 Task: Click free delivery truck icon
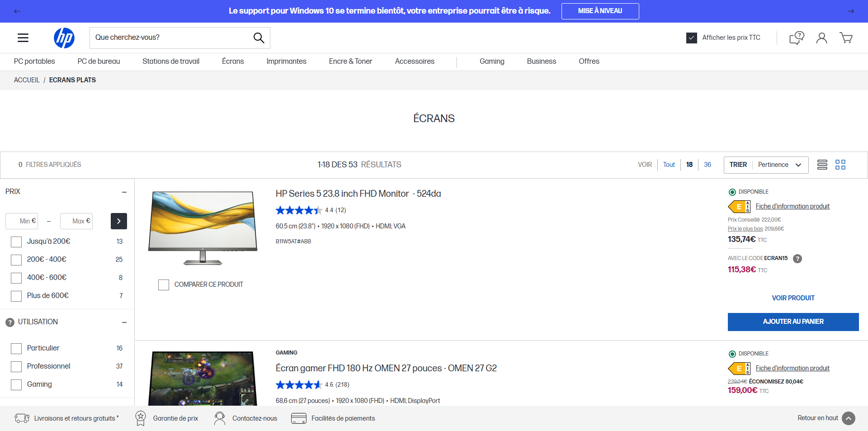click(22, 418)
